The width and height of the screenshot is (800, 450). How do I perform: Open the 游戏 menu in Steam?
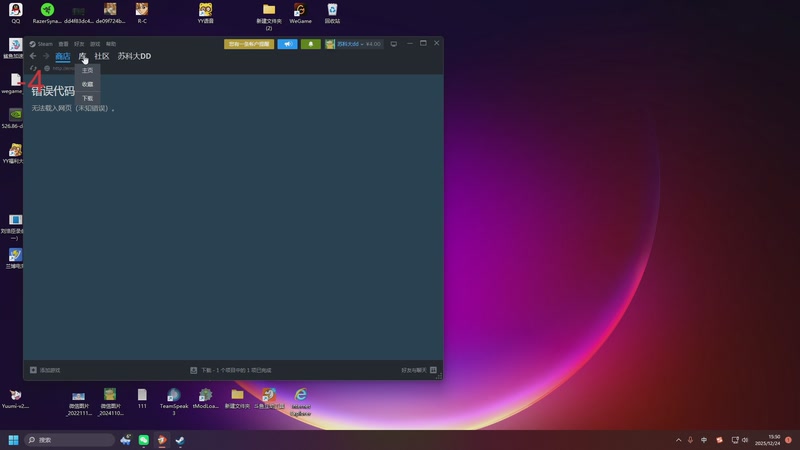pos(95,44)
